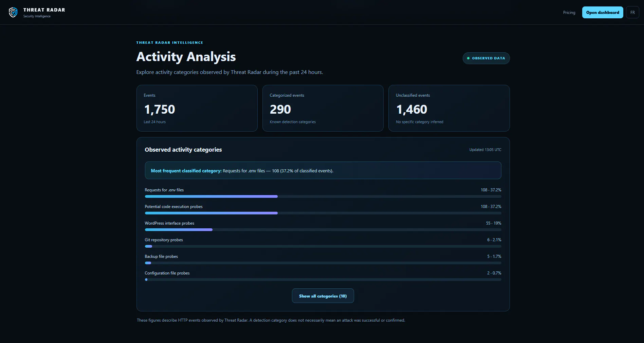Click the Threat Radar shield logo icon
The width and height of the screenshot is (644, 343).
[x=13, y=13]
